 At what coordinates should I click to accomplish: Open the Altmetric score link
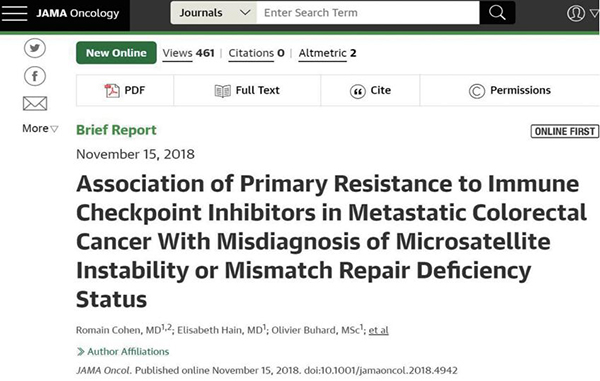[327, 53]
